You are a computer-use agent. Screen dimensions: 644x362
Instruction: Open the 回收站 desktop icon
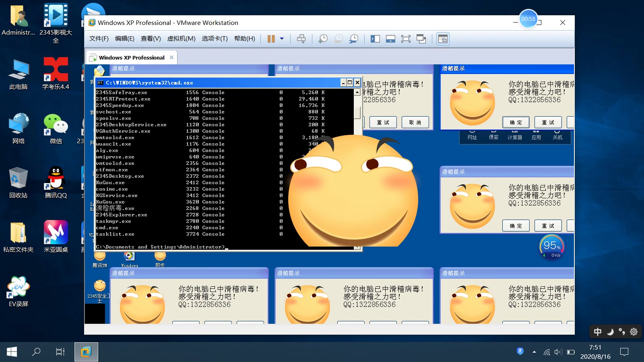point(19,183)
